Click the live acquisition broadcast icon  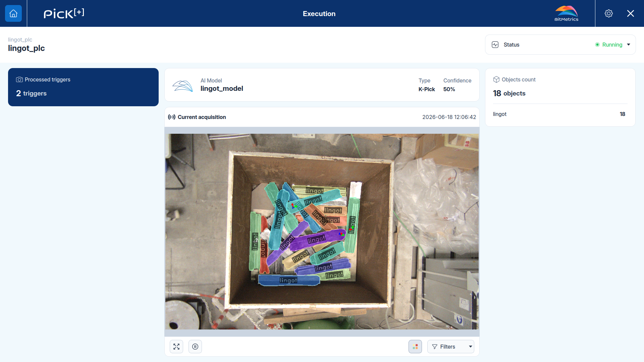pos(172,117)
